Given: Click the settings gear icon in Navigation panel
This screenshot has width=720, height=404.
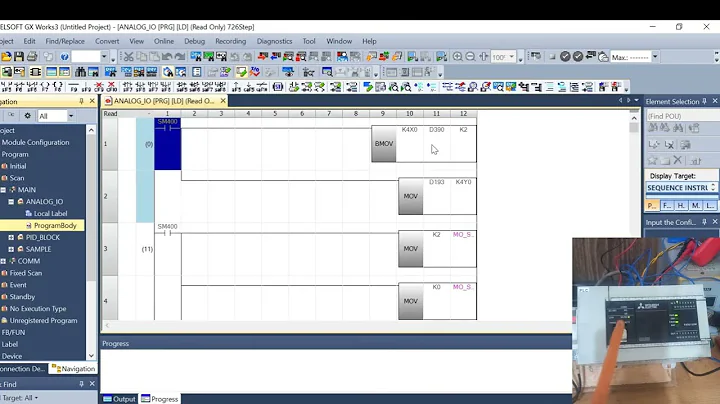Looking at the screenshot, I should [x=28, y=116].
